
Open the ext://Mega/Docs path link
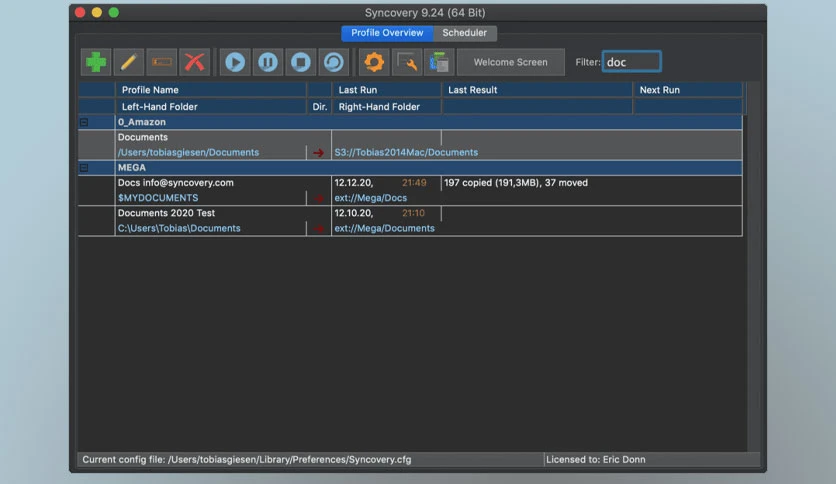pyautogui.click(x=371, y=198)
